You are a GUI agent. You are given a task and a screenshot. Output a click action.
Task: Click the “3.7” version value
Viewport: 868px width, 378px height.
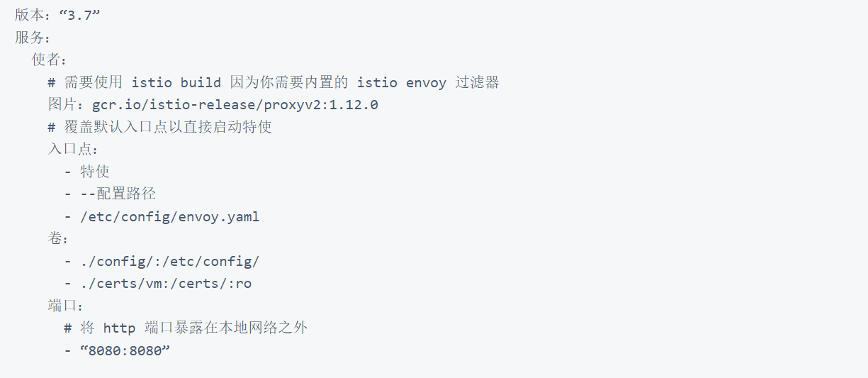pos(79,15)
